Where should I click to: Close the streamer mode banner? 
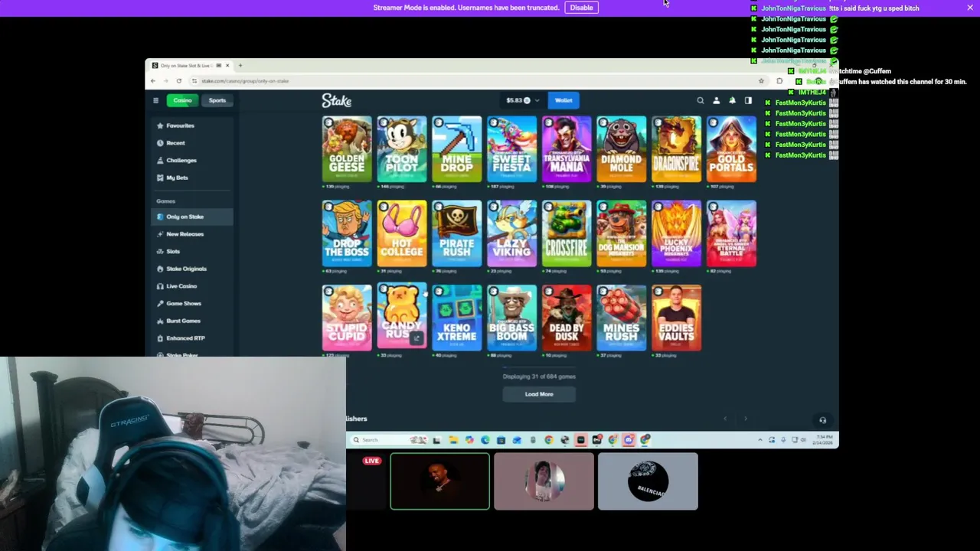[970, 8]
